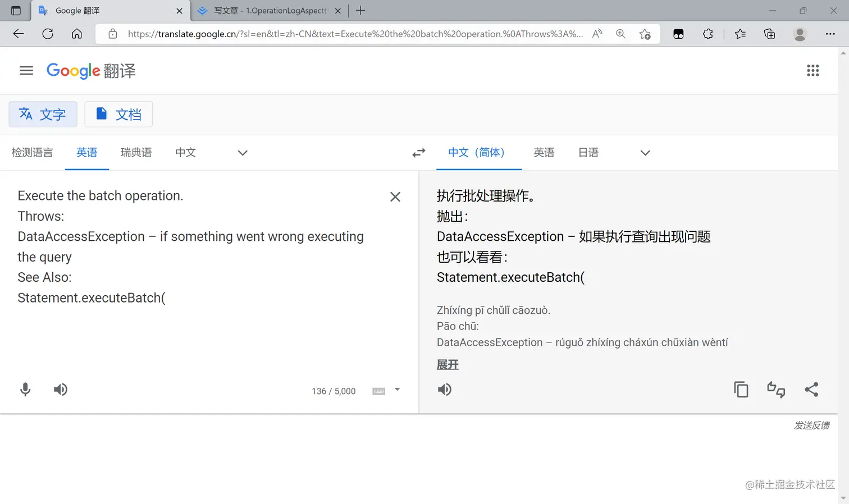
Task: Open the browser profile avatar
Action: (x=800, y=34)
